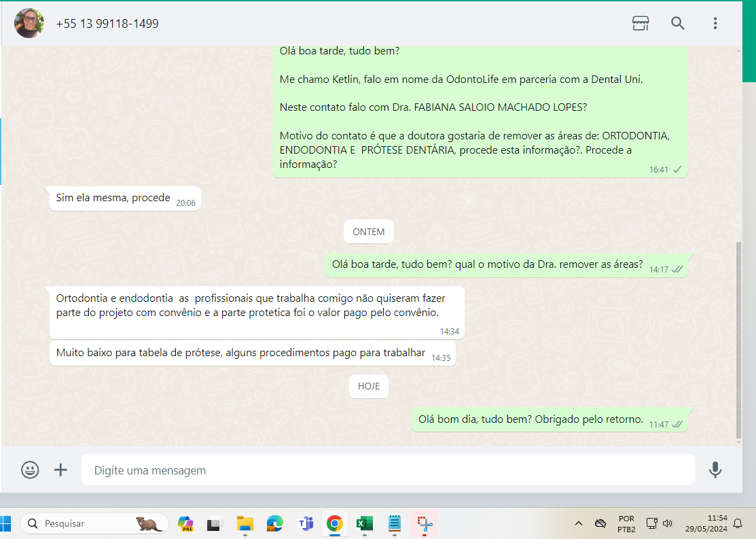Open the volume control speaker icon
The height and width of the screenshot is (539, 756).
click(668, 523)
